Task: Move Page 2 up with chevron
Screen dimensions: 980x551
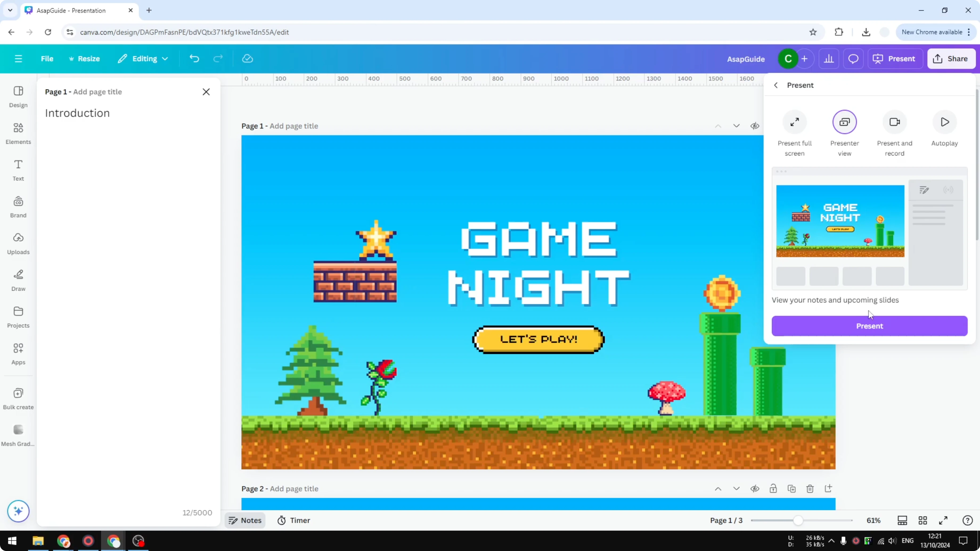Action: pos(718,489)
